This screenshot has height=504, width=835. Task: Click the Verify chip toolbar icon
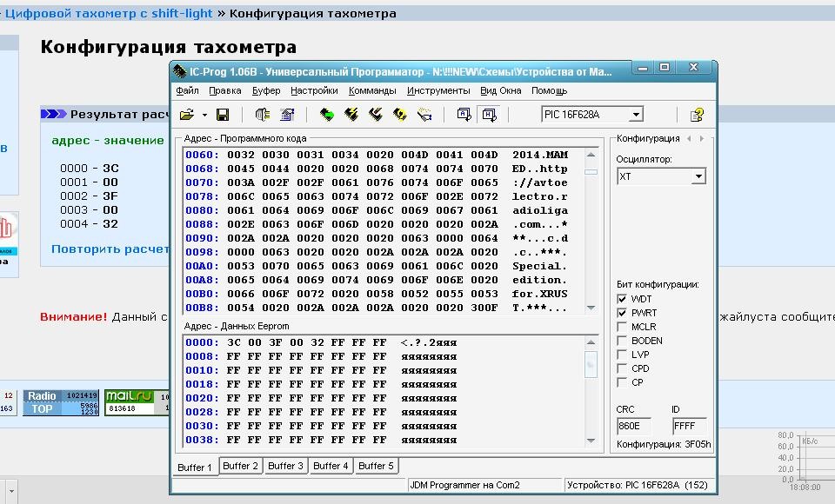[424, 115]
